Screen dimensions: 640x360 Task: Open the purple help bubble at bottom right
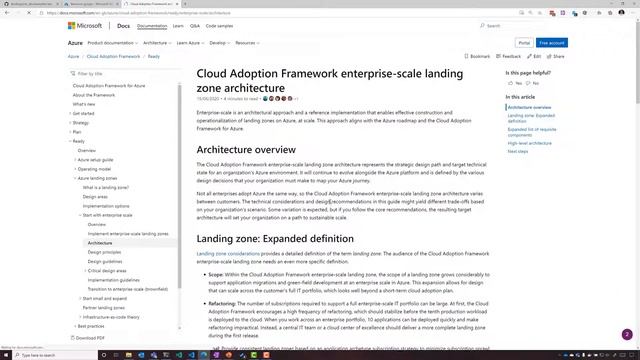point(627,335)
